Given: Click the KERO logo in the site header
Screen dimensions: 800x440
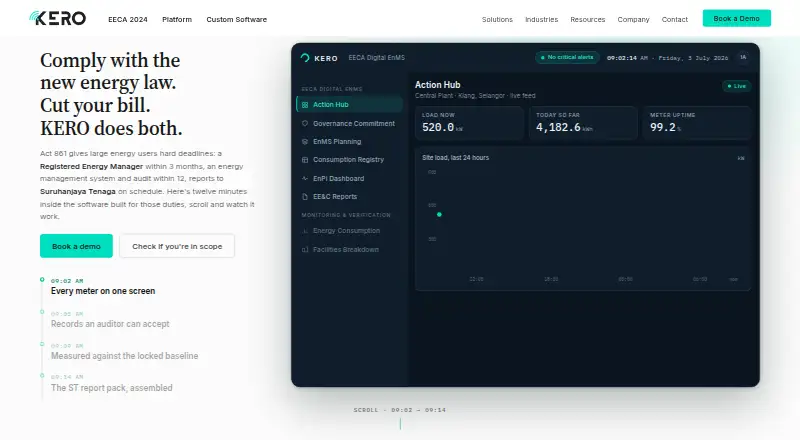Looking at the screenshot, I should pos(57,18).
